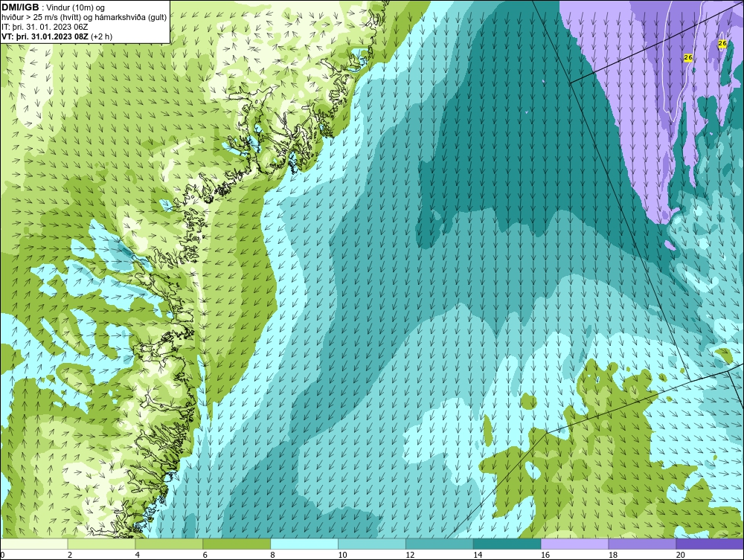Click the 'hviður > 25 m/s (hvítt)' description line
Image resolution: width=744 pixels, height=560 pixels.
pyautogui.click(x=84, y=17)
